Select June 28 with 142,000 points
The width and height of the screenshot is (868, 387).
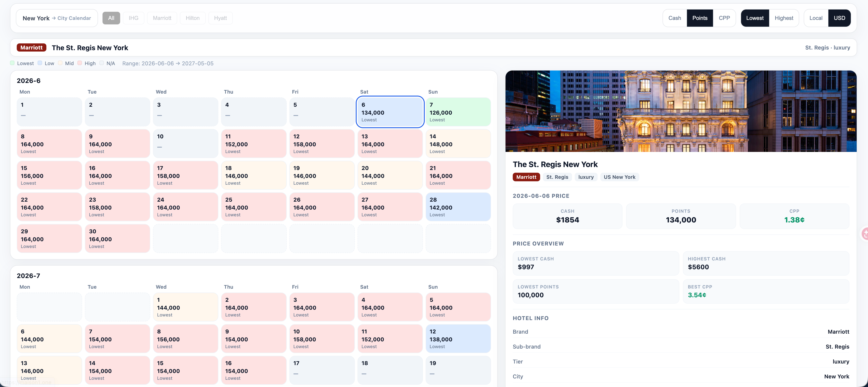click(x=458, y=207)
